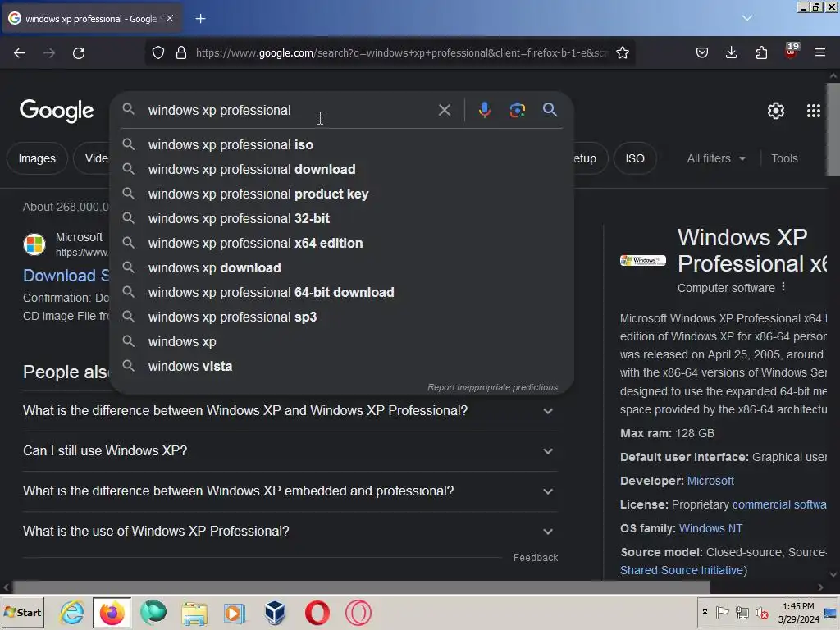
Task: Apply the ISO filter chip
Action: pos(635,158)
